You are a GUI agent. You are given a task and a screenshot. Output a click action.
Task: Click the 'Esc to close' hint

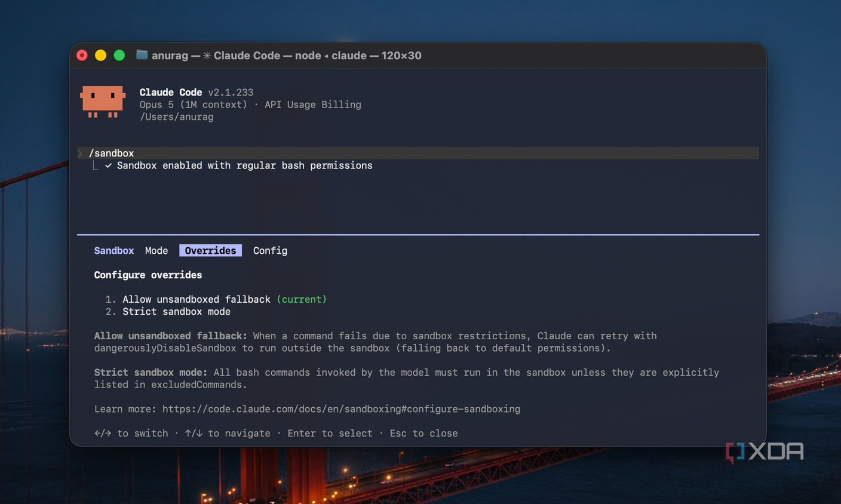(x=423, y=434)
